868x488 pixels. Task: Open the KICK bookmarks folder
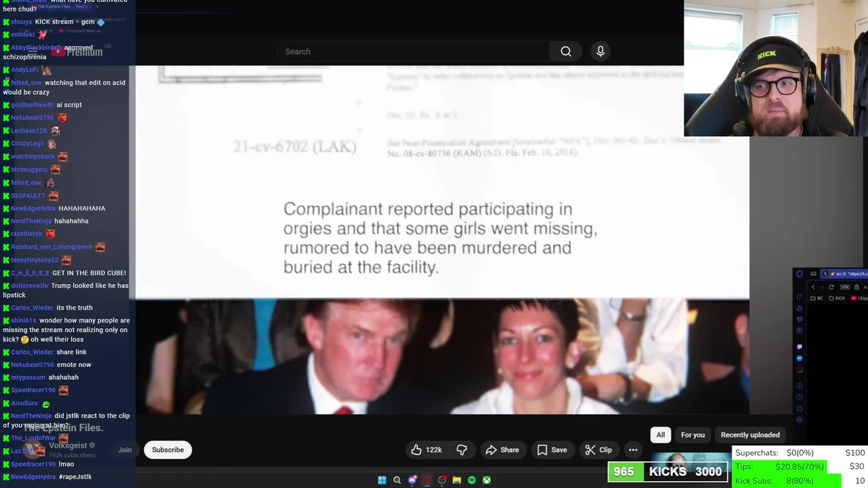coord(837,298)
